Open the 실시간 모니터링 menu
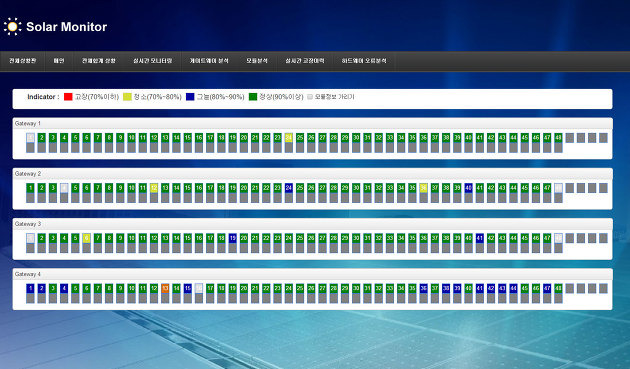630x369 pixels. tap(153, 61)
